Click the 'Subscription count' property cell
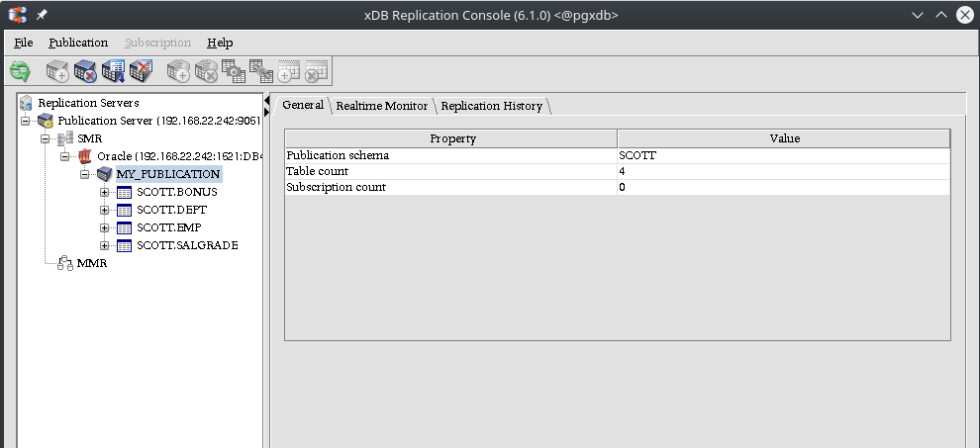 451,187
